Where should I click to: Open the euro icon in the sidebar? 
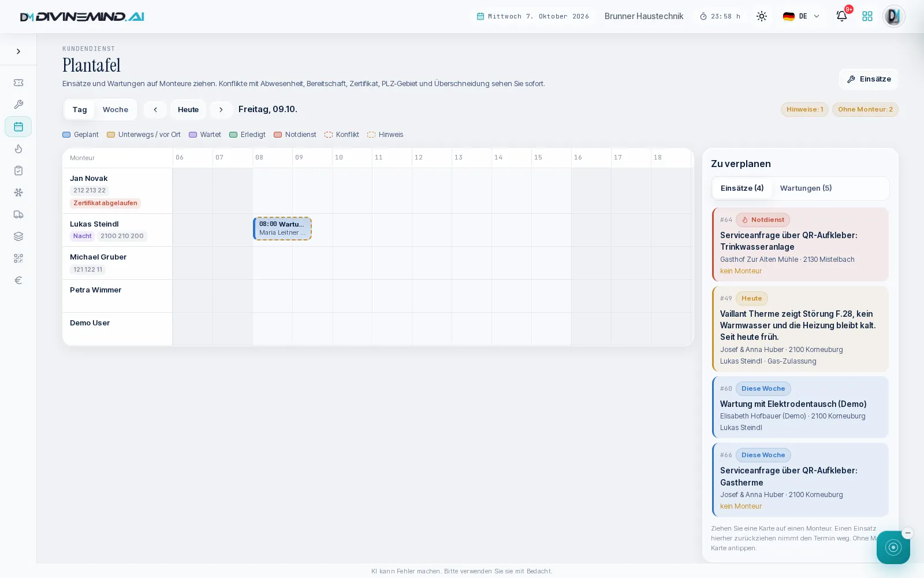(x=18, y=280)
